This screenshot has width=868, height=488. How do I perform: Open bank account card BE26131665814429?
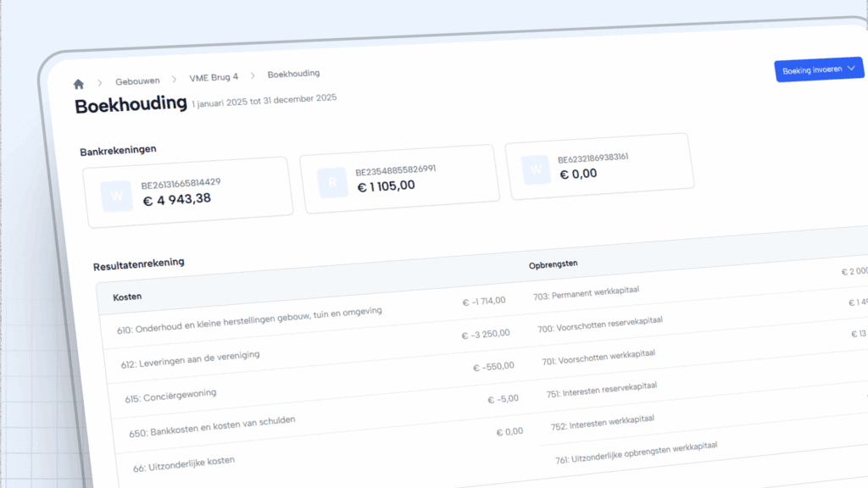point(188,192)
